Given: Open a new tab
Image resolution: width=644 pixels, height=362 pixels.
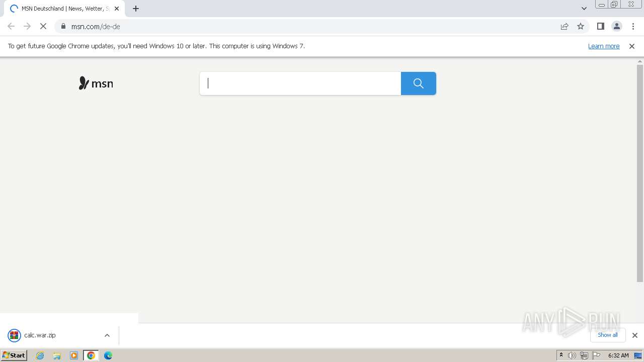Looking at the screenshot, I should pos(136,9).
